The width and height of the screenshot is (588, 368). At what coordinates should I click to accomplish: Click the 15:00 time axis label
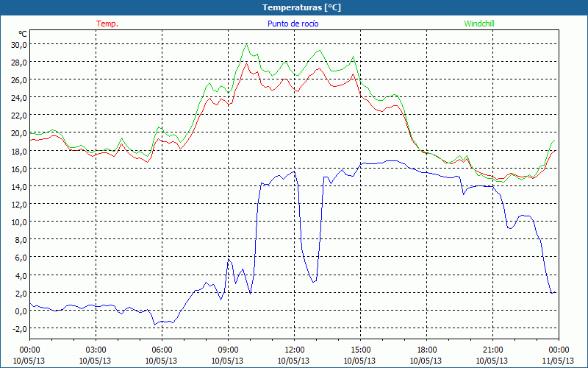(360, 350)
